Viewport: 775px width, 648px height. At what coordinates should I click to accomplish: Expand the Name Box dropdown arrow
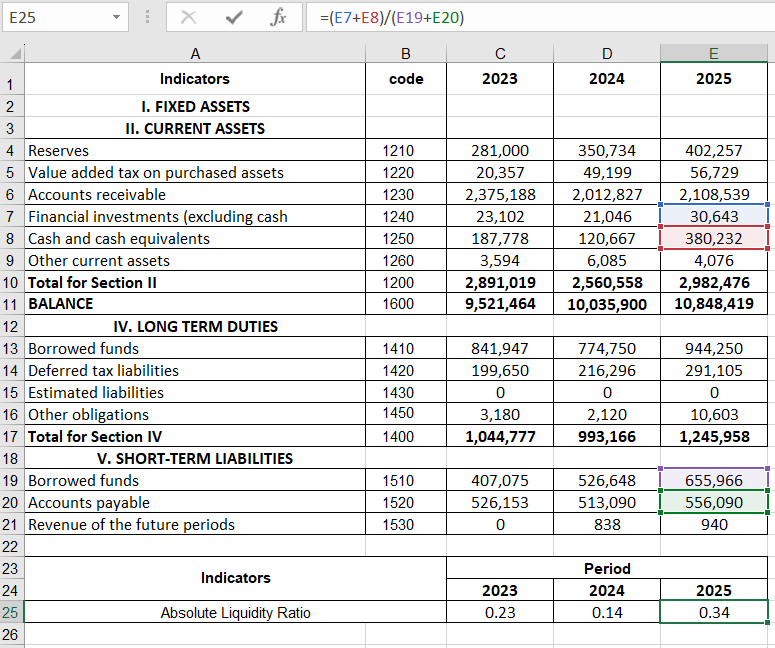point(117,18)
